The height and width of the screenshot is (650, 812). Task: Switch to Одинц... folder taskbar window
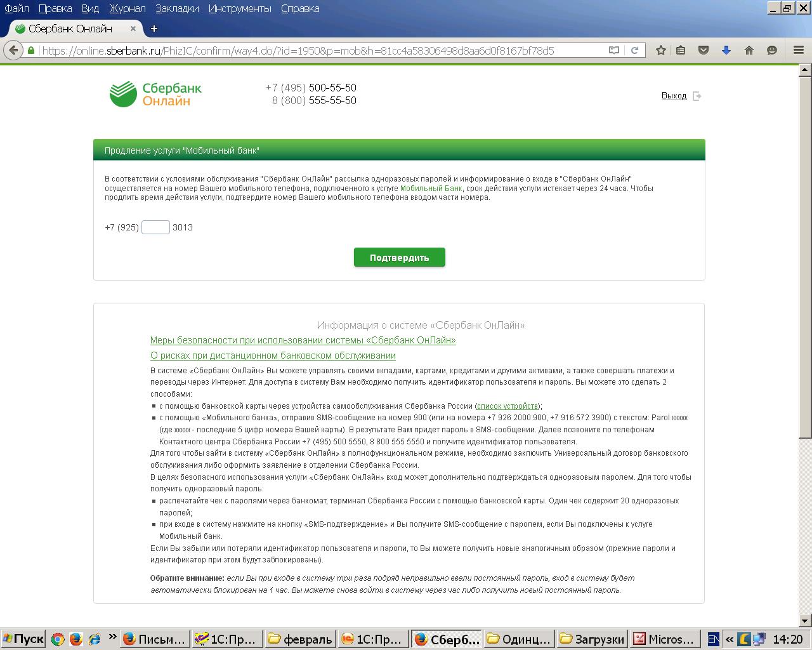(519, 639)
